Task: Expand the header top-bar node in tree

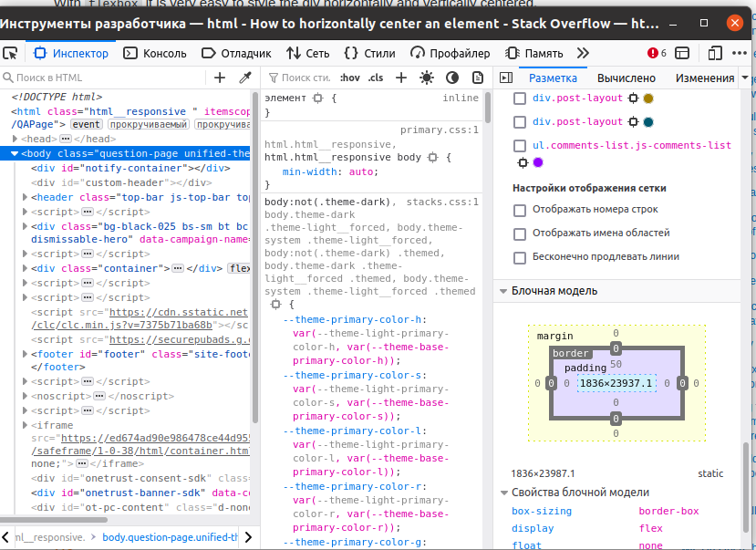Action: click(25, 197)
